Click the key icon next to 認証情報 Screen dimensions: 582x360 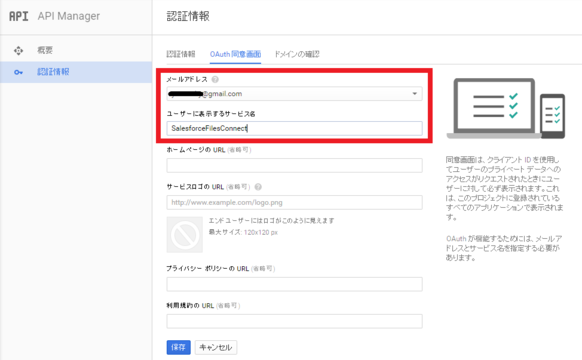[19, 72]
